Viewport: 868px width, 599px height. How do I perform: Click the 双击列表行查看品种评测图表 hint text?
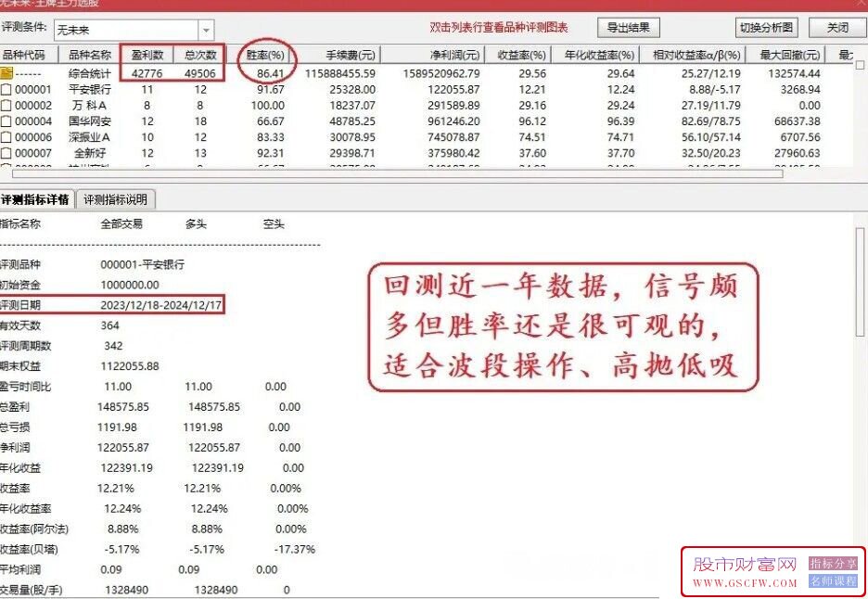point(499,28)
